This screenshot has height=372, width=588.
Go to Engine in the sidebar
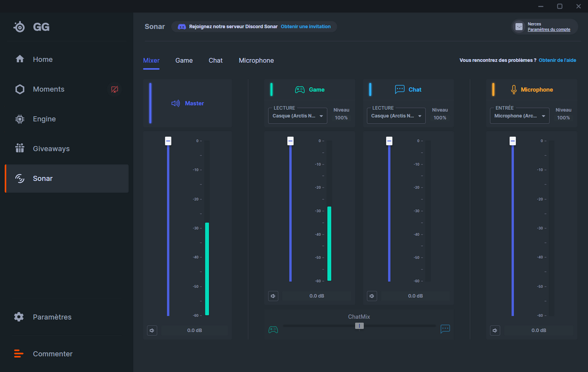click(67, 119)
